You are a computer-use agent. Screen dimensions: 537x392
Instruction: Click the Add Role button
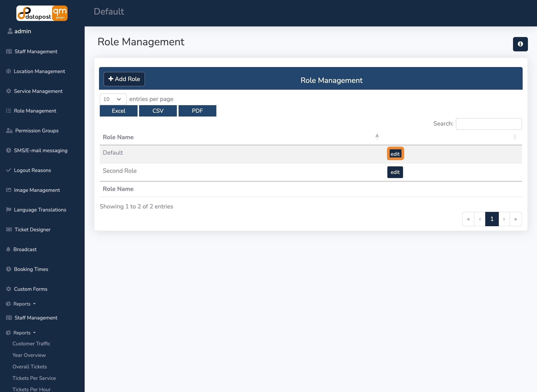coord(124,79)
